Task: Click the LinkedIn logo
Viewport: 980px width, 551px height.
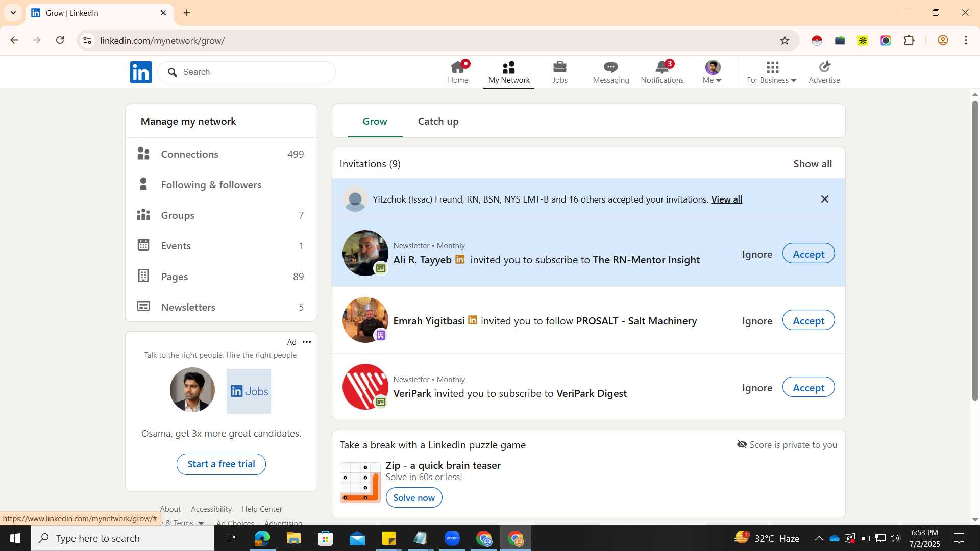Action: [x=141, y=72]
